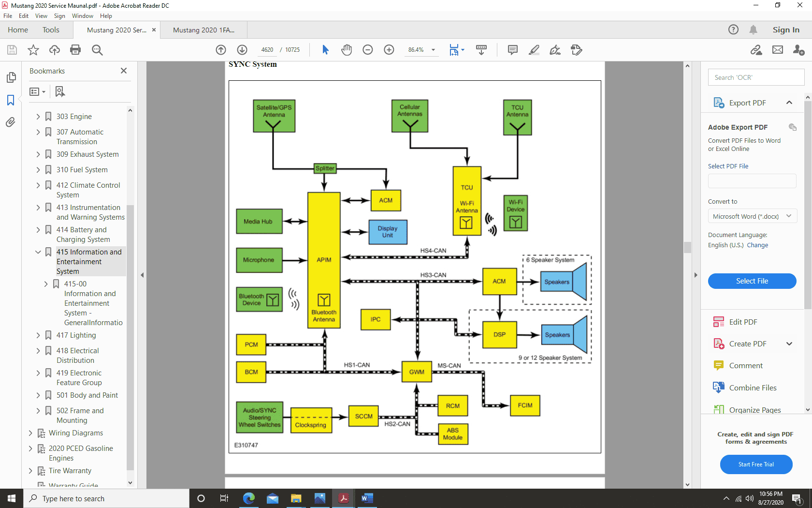This screenshot has width=812, height=508.
Task: Click the scrolling mode keyboard icon
Action: (481, 50)
